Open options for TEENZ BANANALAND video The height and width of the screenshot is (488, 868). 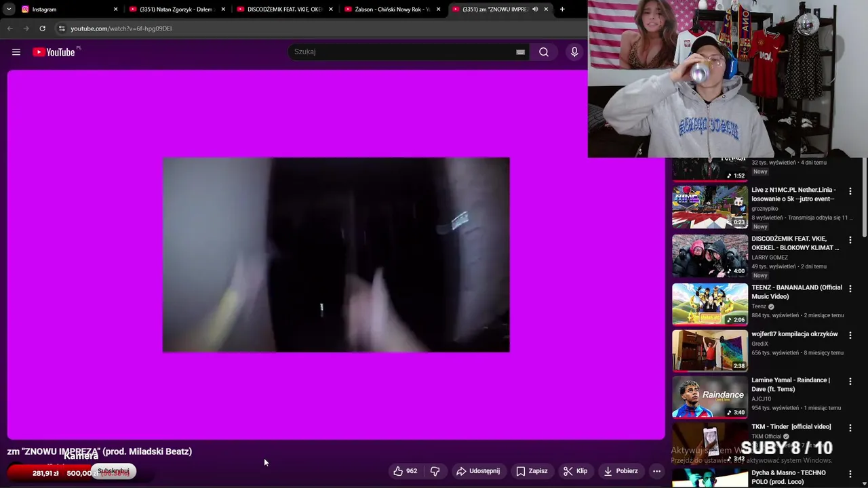(850, 289)
